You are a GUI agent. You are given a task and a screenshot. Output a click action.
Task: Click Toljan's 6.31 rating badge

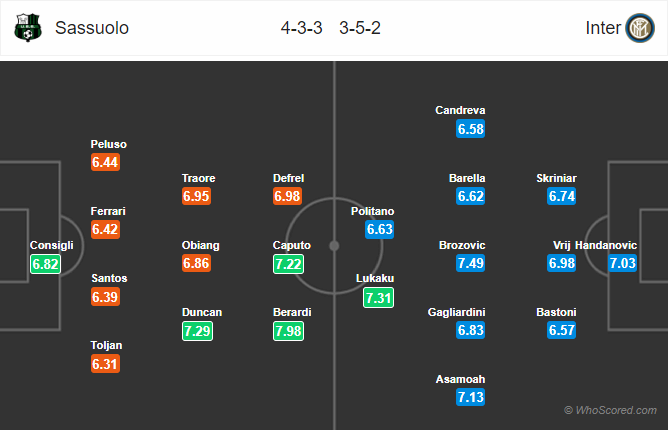point(105,364)
